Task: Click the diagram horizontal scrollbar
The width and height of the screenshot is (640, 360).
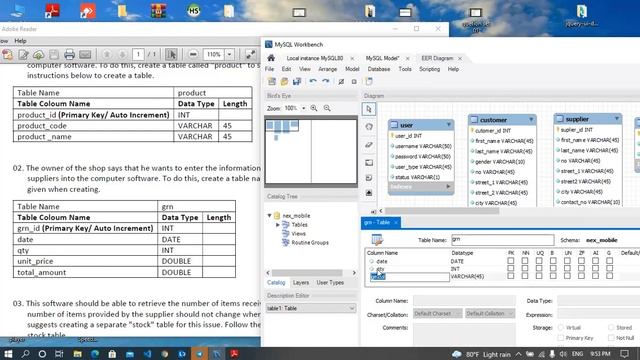Action: (x=442, y=211)
